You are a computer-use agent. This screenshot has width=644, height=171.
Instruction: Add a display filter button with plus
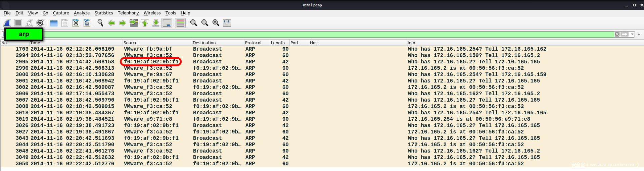click(639, 34)
